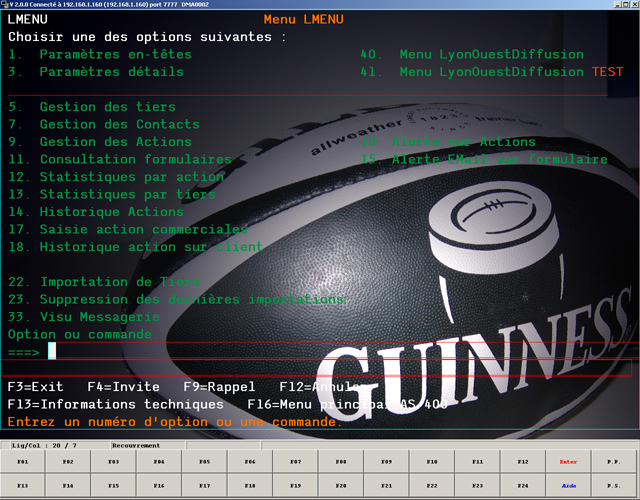
Task: Click the F11 function key button
Action: 478,462
